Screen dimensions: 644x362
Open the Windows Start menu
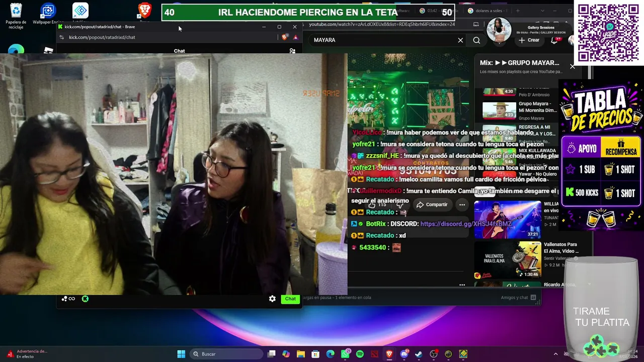pyautogui.click(x=181, y=354)
